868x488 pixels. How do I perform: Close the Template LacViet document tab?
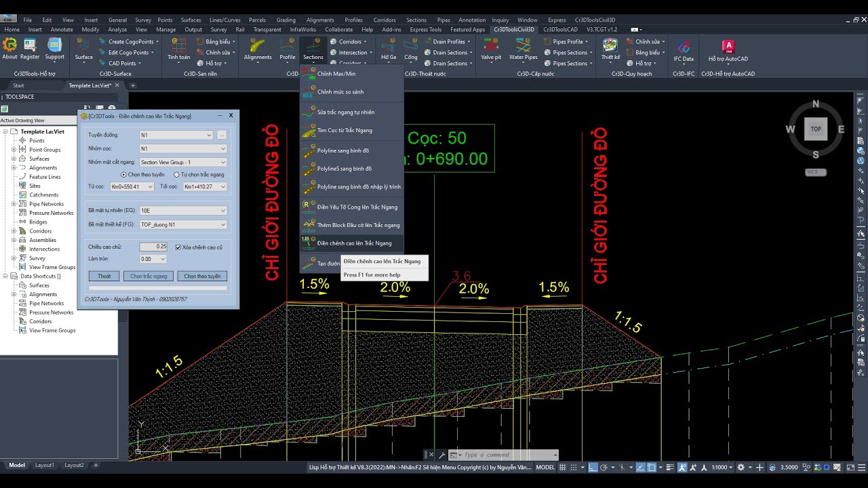(x=117, y=85)
